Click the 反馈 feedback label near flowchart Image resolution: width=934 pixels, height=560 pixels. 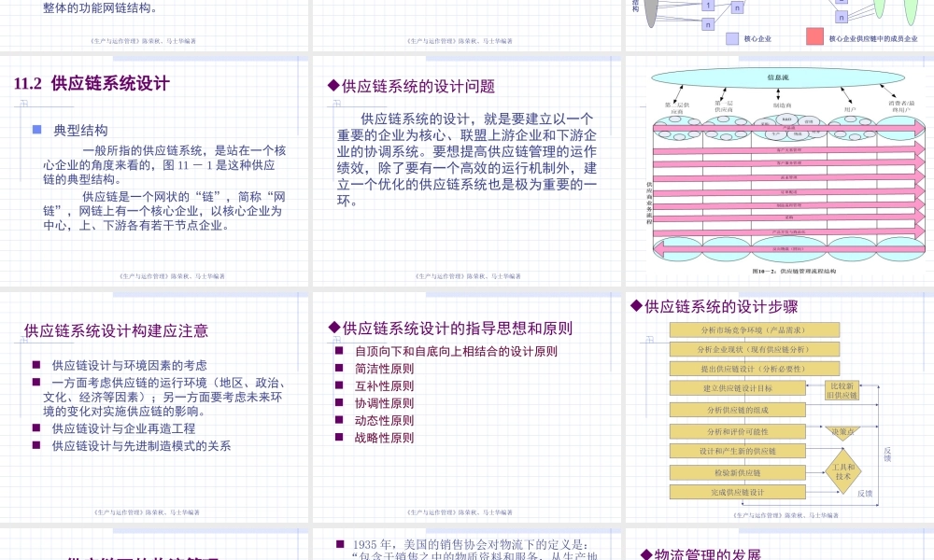tap(889, 453)
